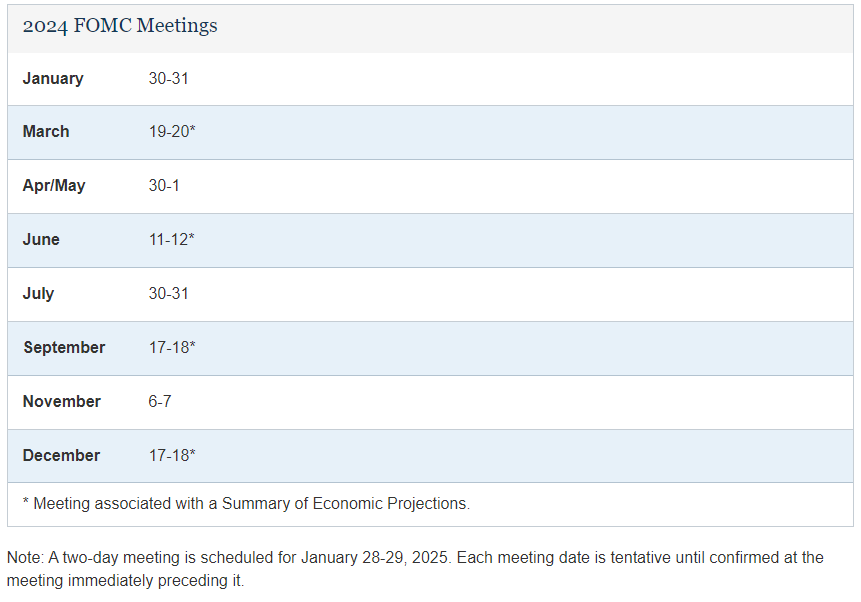The width and height of the screenshot is (861, 602).
Task: Click the June 11-12* meeting dates
Action: coord(171,239)
